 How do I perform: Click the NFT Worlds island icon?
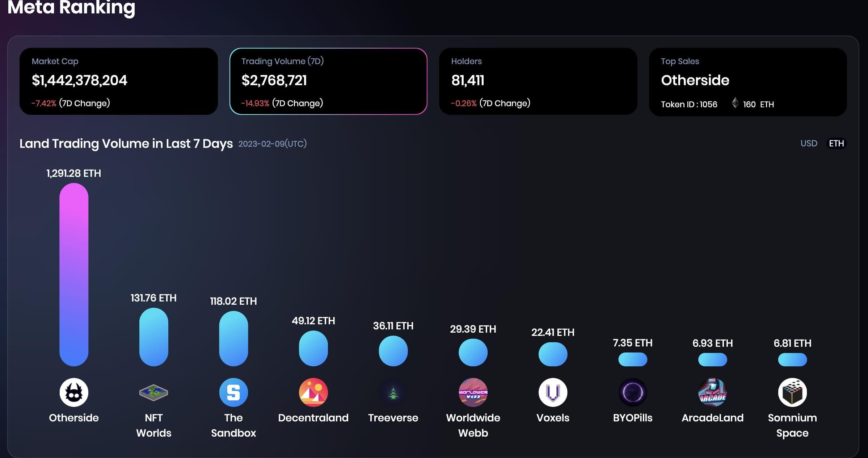[154, 392]
